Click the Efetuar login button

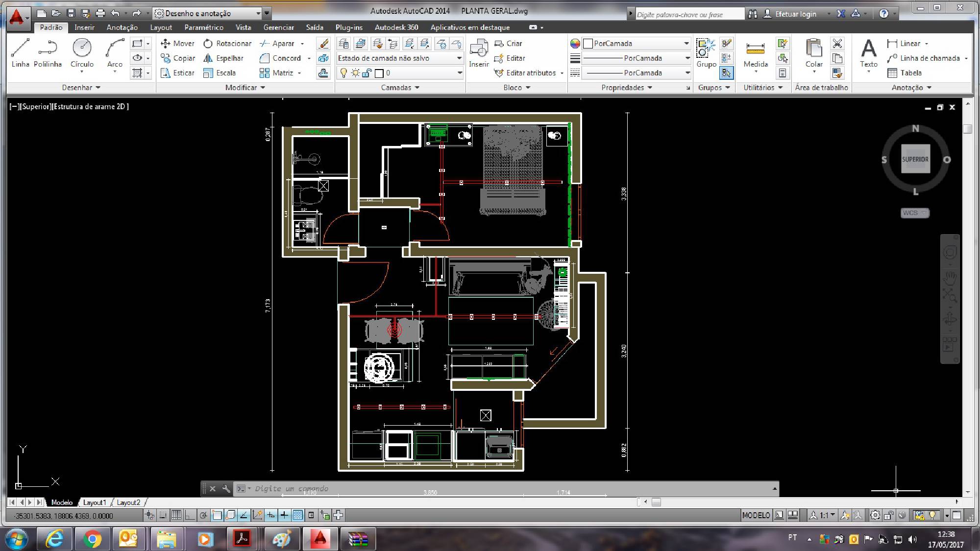(795, 14)
